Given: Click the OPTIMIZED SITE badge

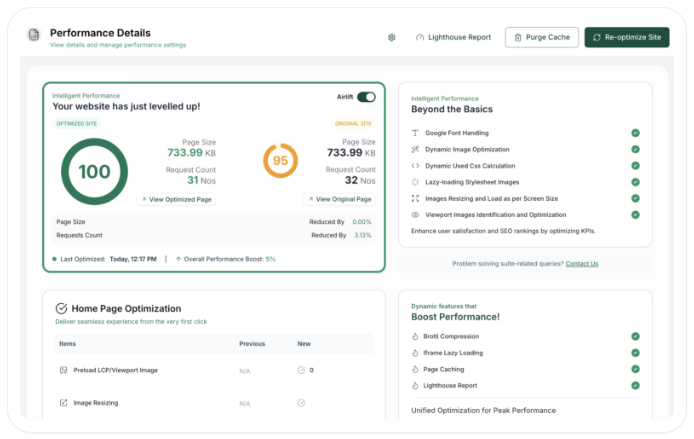Looking at the screenshot, I should pos(76,124).
